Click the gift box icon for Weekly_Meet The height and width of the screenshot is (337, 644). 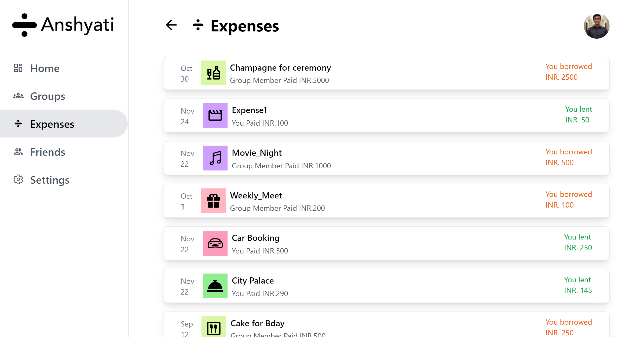click(213, 201)
